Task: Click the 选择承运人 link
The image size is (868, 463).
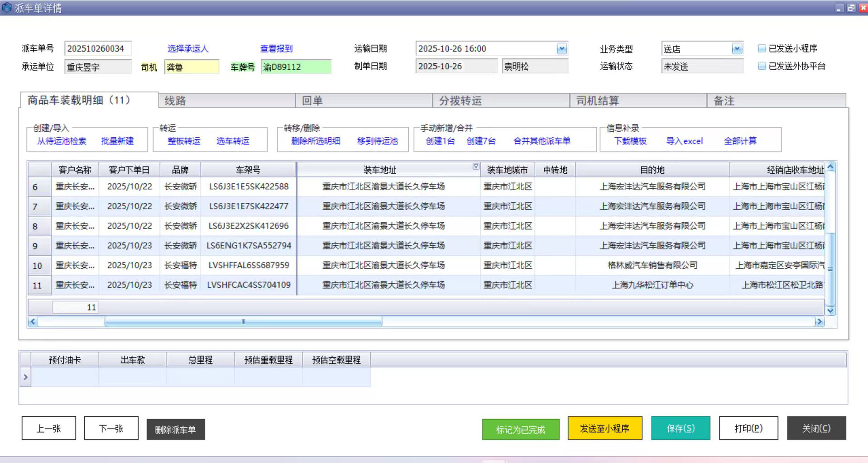Action: pyautogui.click(x=188, y=48)
